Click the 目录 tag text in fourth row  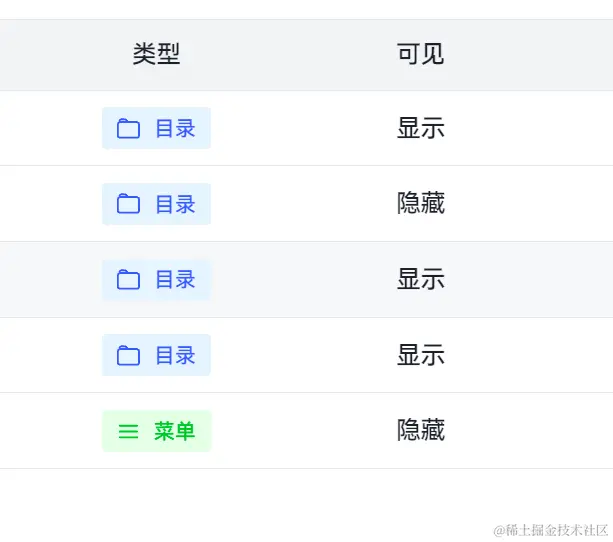[175, 355]
